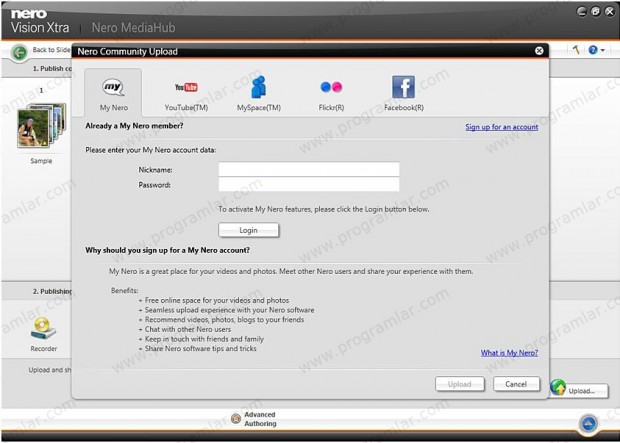The height and width of the screenshot is (443, 620).
Task: Open the Sign up for an account link
Action: 501,127
